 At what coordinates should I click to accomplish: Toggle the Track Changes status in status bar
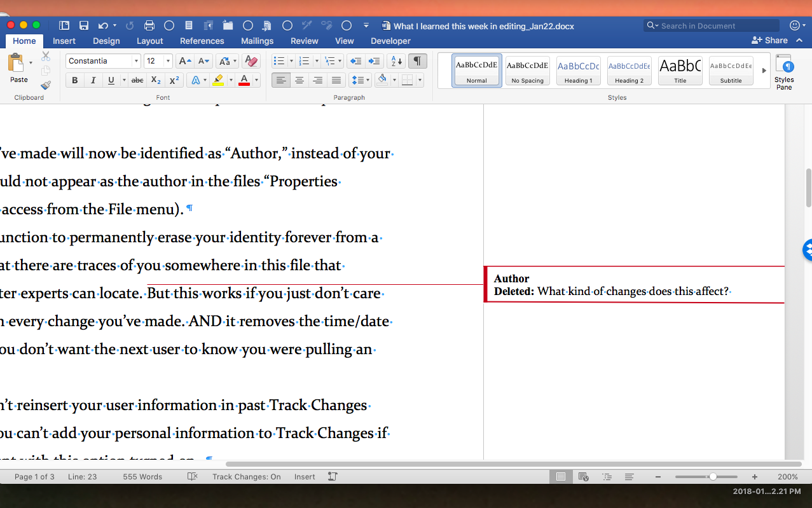pos(248,476)
